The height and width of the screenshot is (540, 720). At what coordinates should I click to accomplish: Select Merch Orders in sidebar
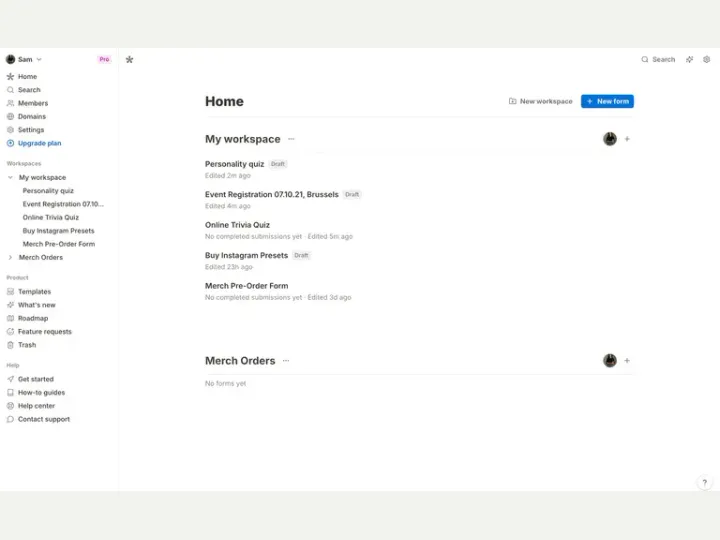click(41, 257)
